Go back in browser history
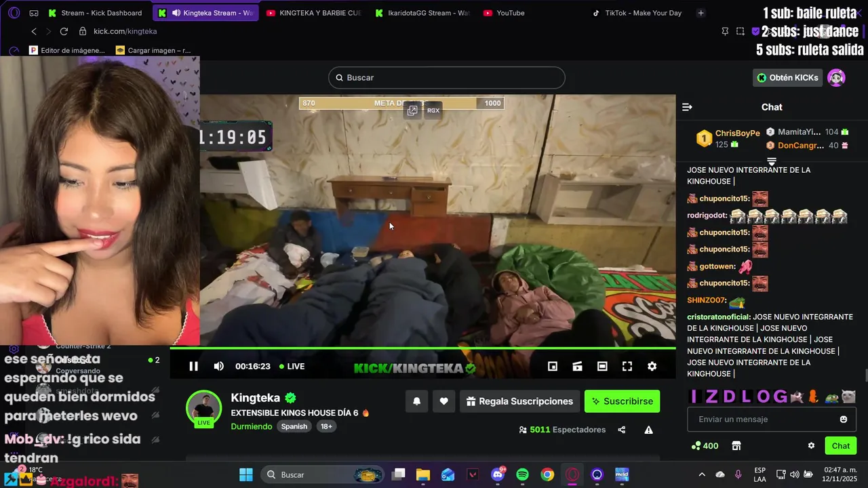 [34, 31]
